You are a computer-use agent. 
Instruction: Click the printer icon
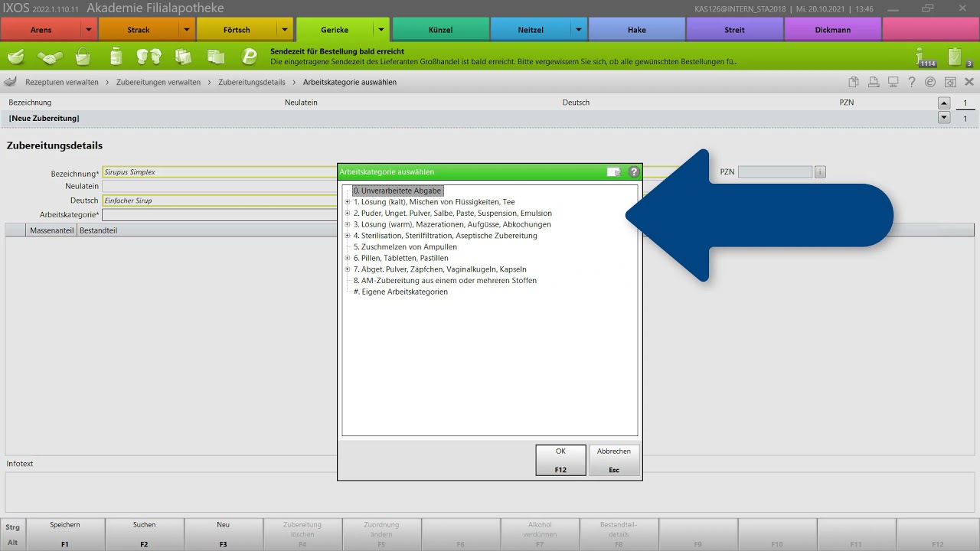(x=874, y=82)
